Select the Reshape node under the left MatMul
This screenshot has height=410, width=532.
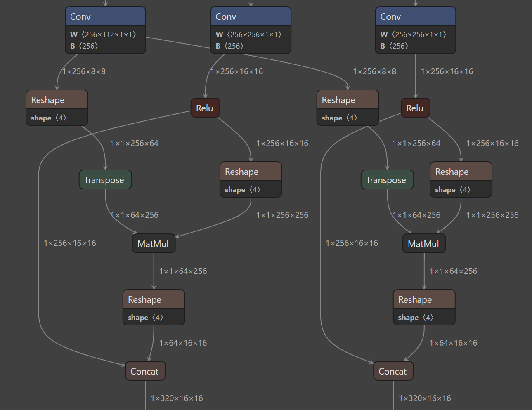[x=154, y=300]
